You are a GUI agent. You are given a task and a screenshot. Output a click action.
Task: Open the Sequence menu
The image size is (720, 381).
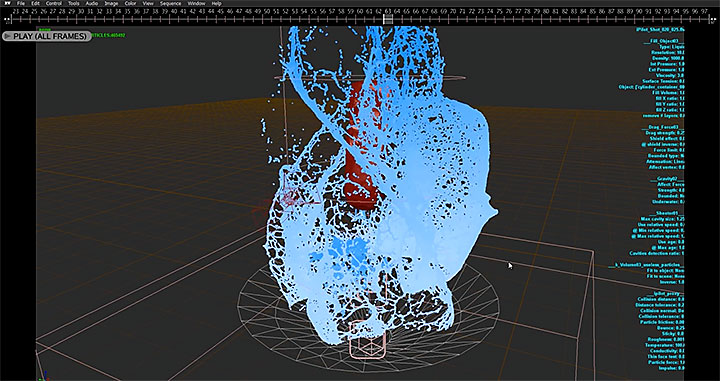(x=170, y=3)
